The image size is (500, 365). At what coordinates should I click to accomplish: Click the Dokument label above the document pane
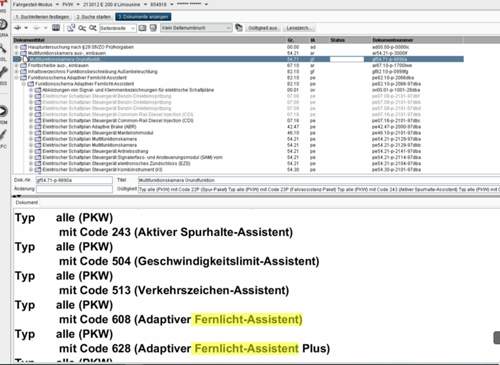pyautogui.click(x=27, y=203)
